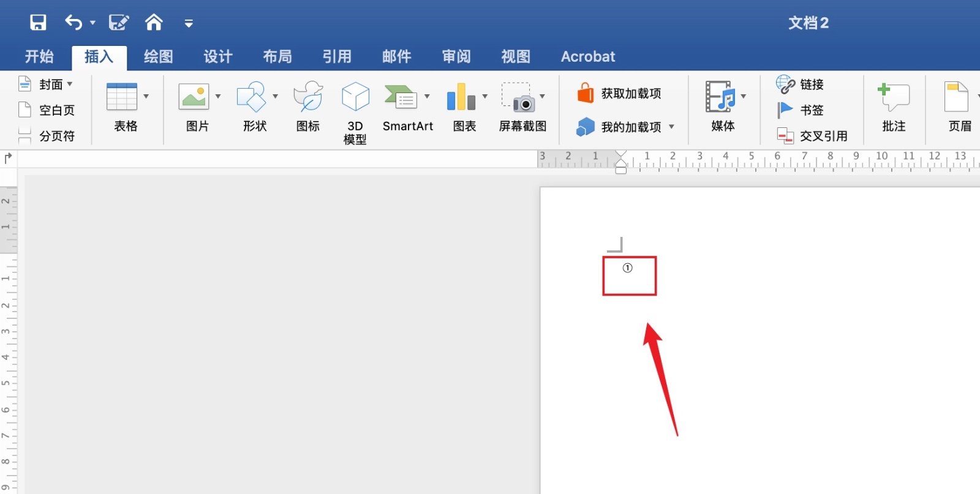
Task: Switch to the 布局 tab
Action: [x=277, y=57]
